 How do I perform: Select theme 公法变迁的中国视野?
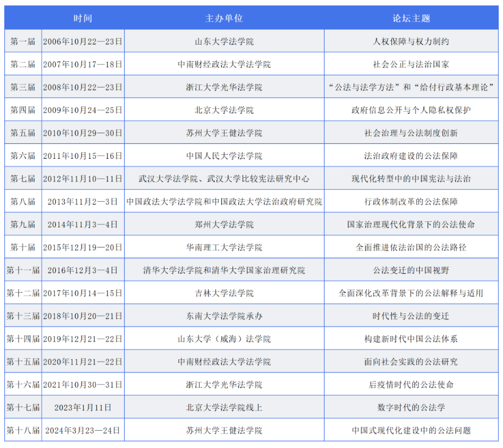pos(411,270)
